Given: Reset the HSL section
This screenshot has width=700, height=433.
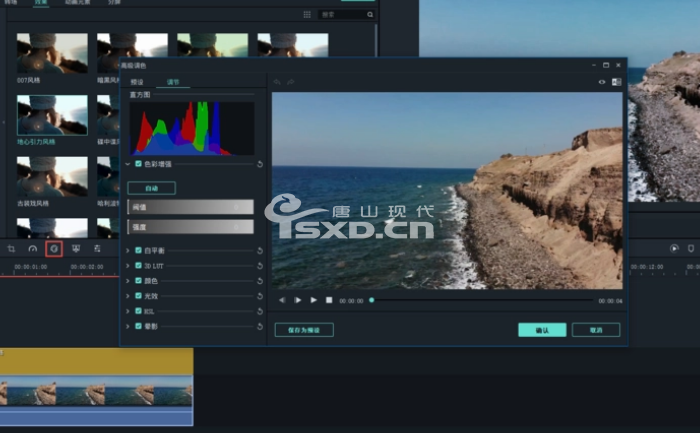Looking at the screenshot, I should tap(260, 312).
